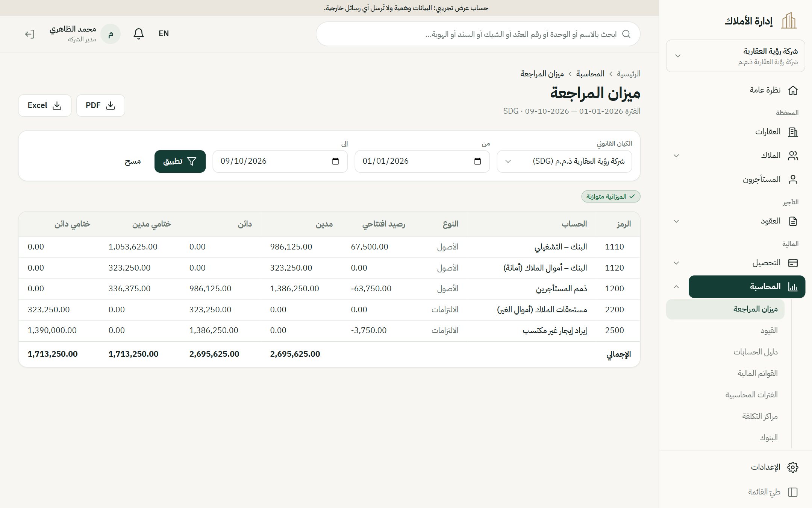
Task: Click account row البنك – التشغيلي
Action: coord(329,247)
